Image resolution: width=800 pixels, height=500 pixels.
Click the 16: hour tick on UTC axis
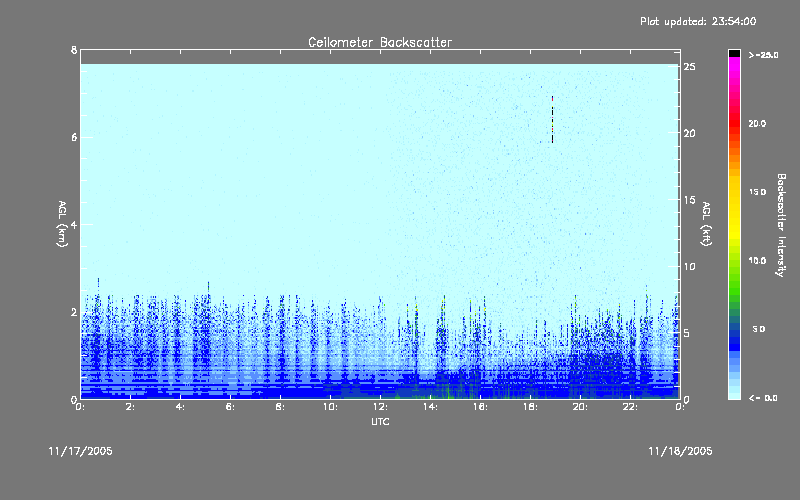[480, 407]
